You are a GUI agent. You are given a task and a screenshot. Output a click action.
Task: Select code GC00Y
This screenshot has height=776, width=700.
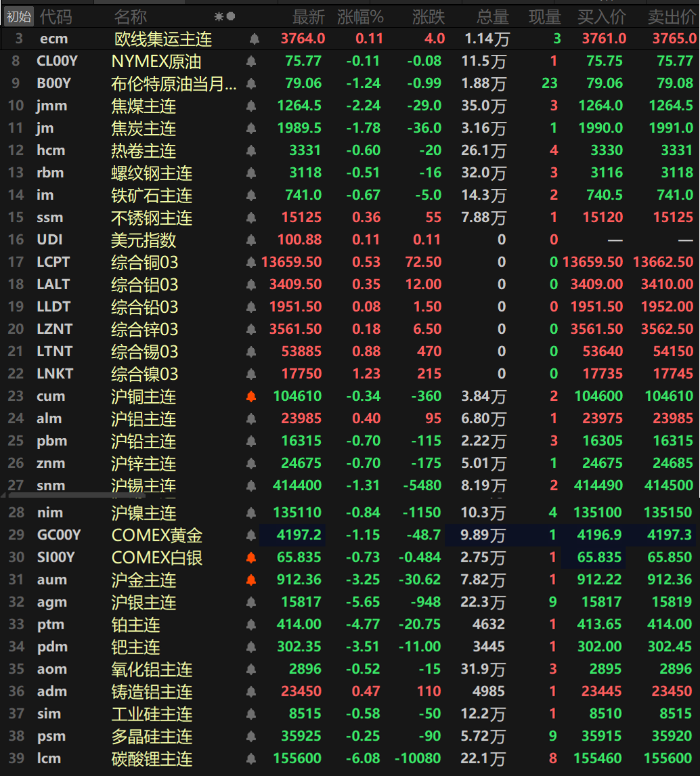(x=59, y=535)
